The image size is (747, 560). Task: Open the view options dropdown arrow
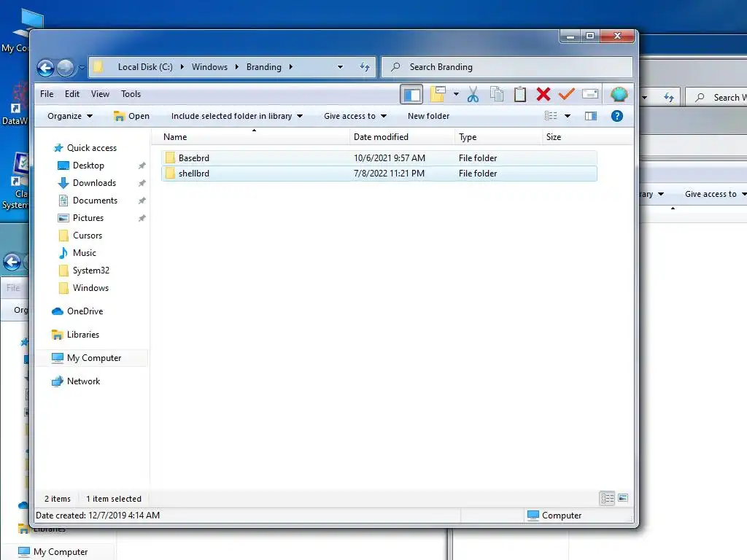pyautogui.click(x=568, y=116)
